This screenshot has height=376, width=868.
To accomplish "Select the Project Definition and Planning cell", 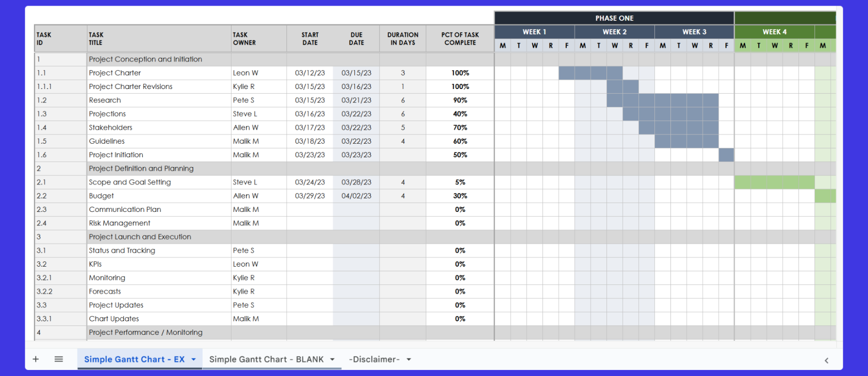I will pyautogui.click(x=159, y=168).
